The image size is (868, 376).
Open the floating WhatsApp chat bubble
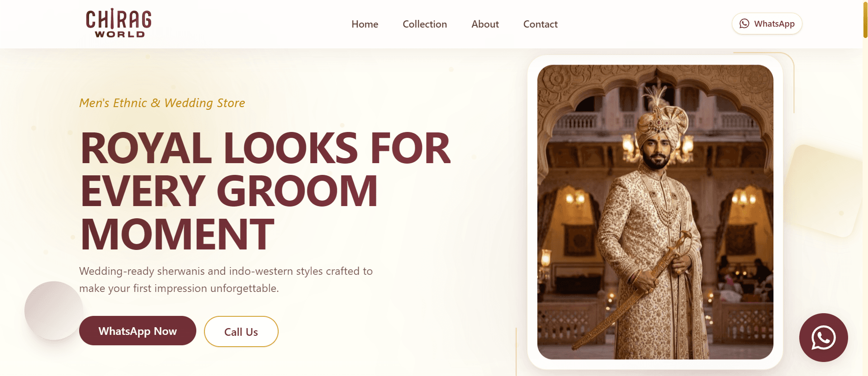tap(823, 338)
